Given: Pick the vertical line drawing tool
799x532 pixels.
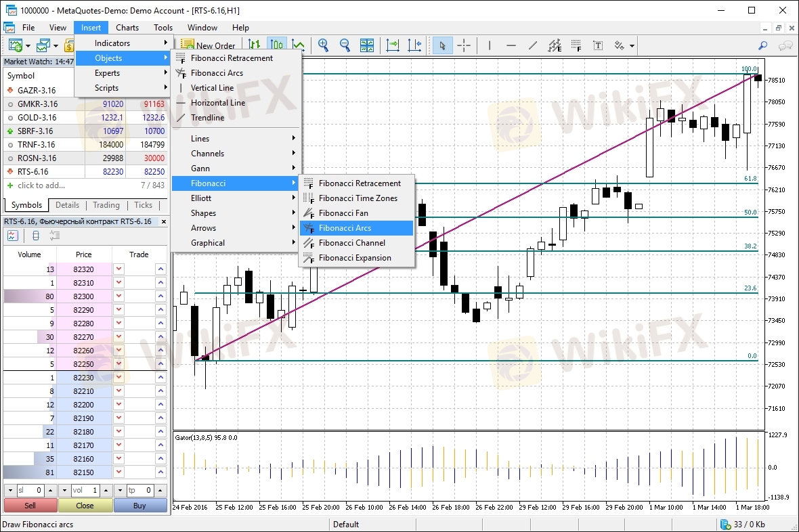Looking at the screenshot, I should [489, 45].
